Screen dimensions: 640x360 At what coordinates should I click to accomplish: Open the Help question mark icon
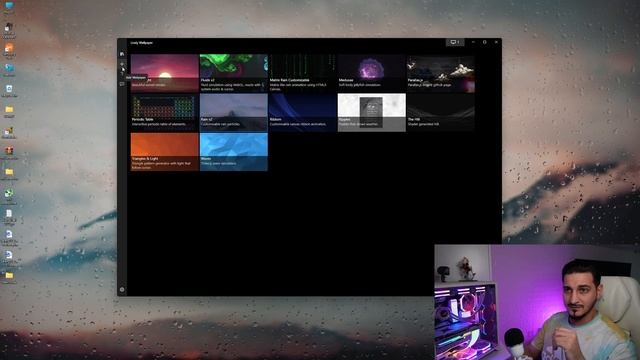[122, 74]
